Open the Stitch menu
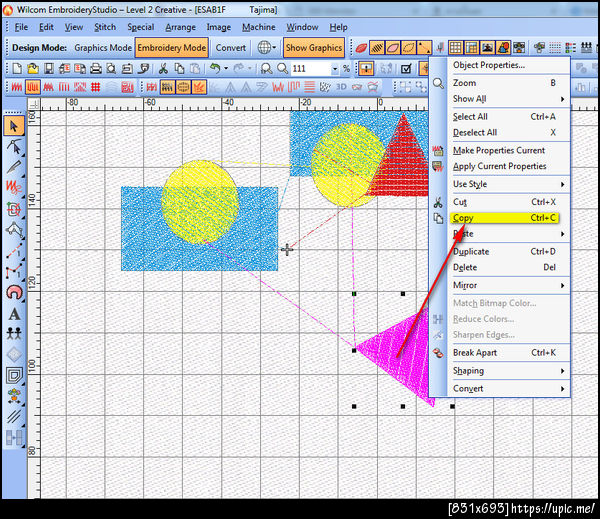 [x=105, y=27]
